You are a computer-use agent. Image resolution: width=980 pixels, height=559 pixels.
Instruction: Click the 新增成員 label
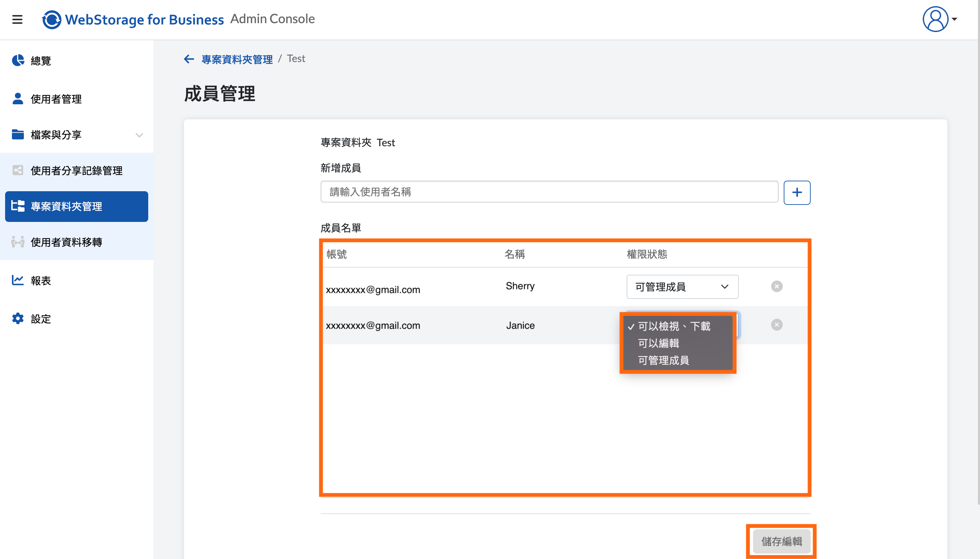341,168
